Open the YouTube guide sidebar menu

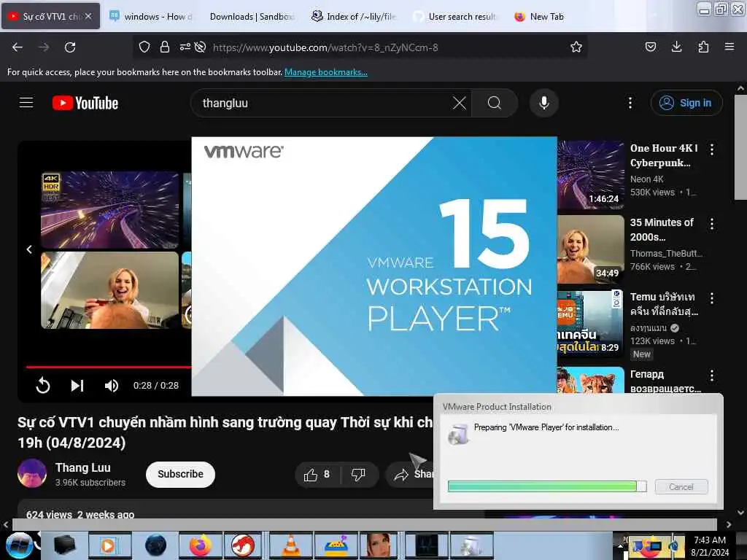pyautogui.click(x=26, y=103)
